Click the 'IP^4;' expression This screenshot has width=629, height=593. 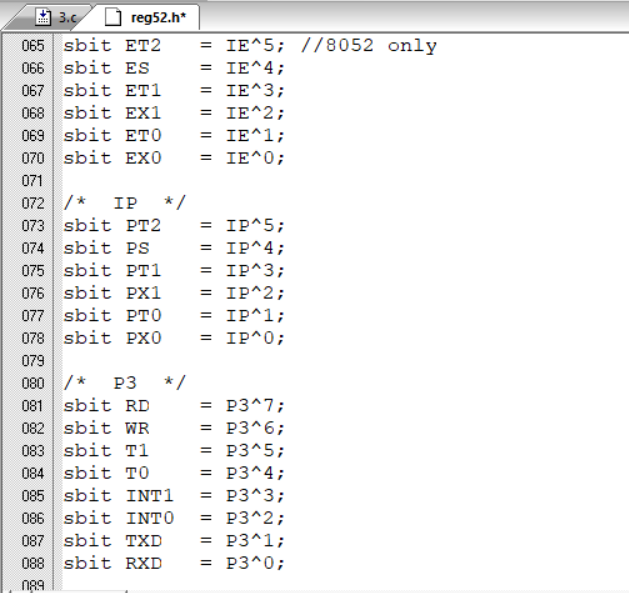pos(255,248)
